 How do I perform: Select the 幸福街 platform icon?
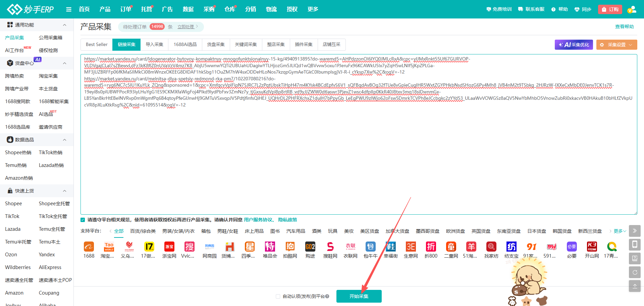[x=391, y=247]
